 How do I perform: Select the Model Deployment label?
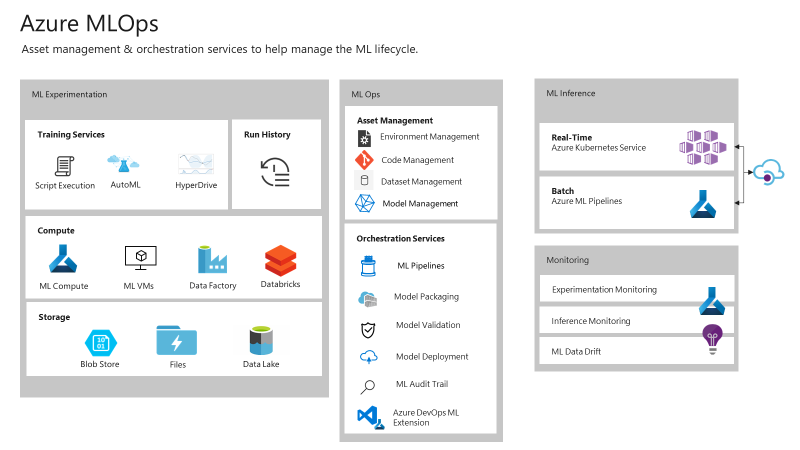pos(432,357)
